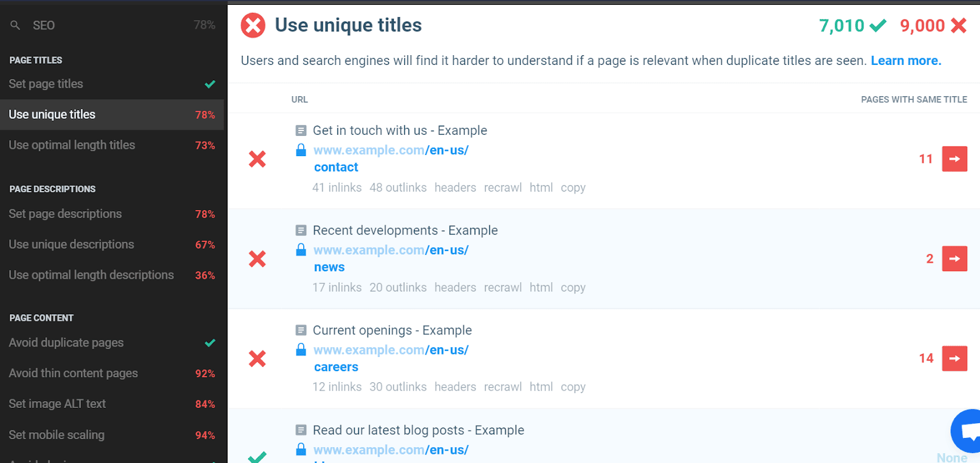The image size is (980, 463).
Task: Click the page document icon beside 'Get in touch with us'
Action: click(x=301, y=130)
